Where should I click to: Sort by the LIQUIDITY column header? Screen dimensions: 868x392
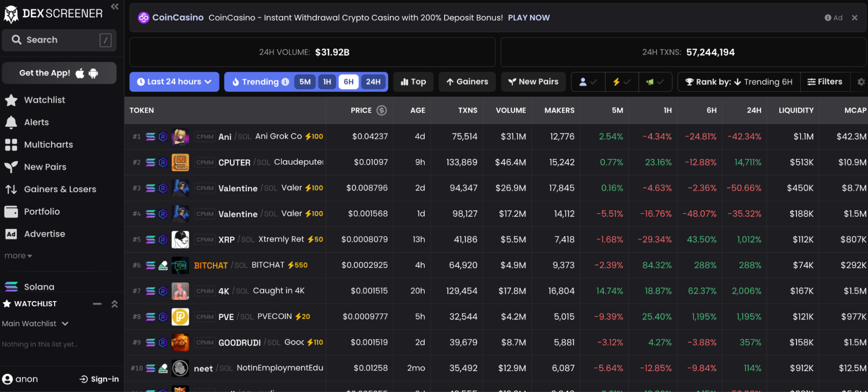click(796, 110)
